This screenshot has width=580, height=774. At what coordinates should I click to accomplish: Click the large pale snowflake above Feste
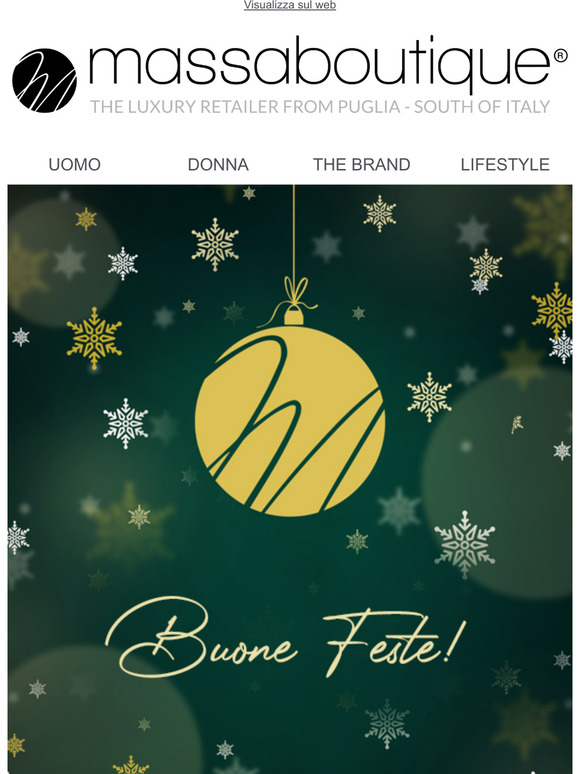coord(464,544)
